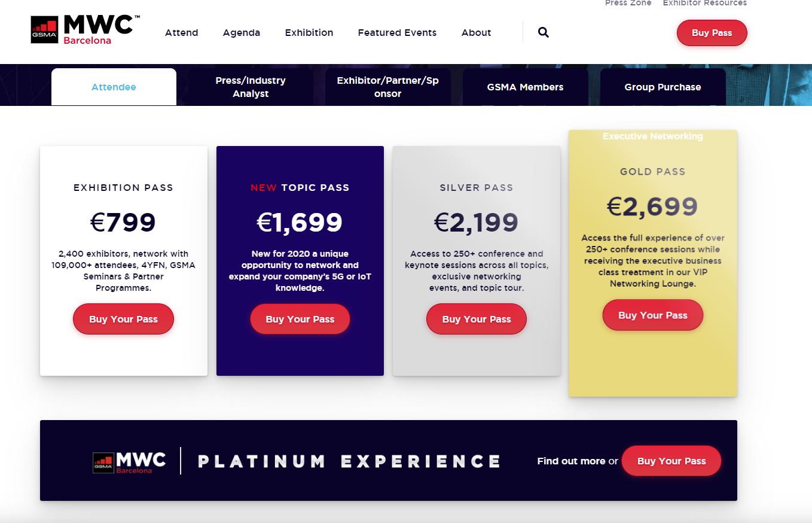The width and height of the screenshot is (812, 523).
Task: Click the Find out more link
Action: (571, 461)
